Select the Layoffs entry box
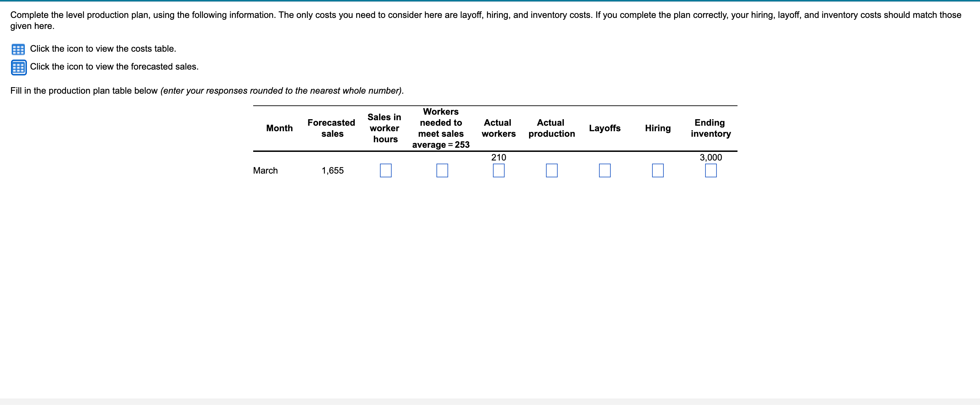Viewport: 980px width, 405px height. click(x=605, y=171)
